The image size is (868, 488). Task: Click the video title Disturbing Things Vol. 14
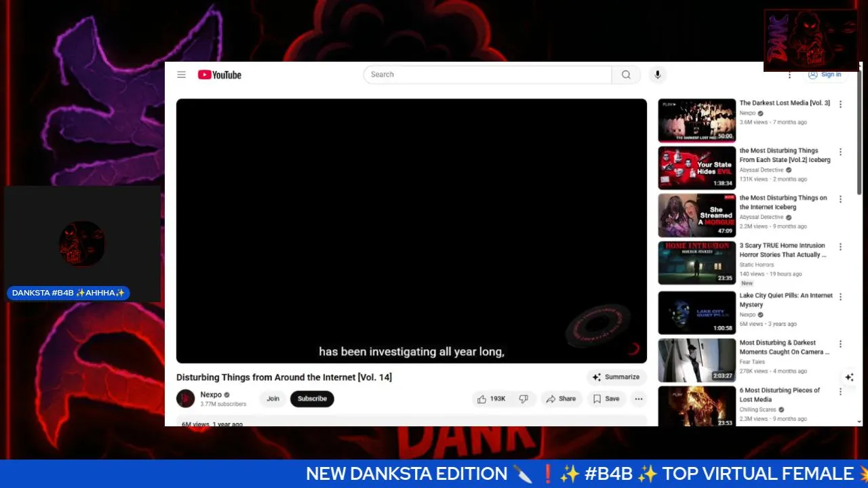click(x=284, y=377)
